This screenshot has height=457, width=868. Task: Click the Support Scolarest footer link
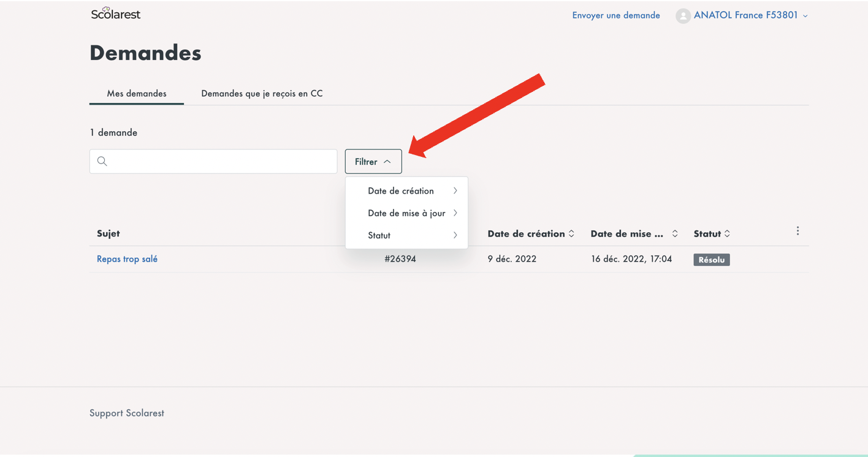coord(127,413)
